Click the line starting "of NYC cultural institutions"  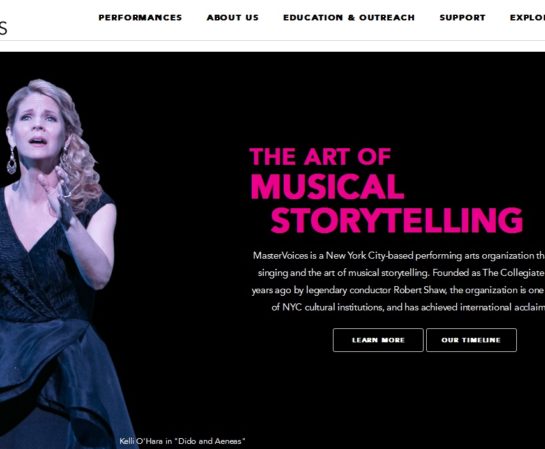(x=408, y=307)
